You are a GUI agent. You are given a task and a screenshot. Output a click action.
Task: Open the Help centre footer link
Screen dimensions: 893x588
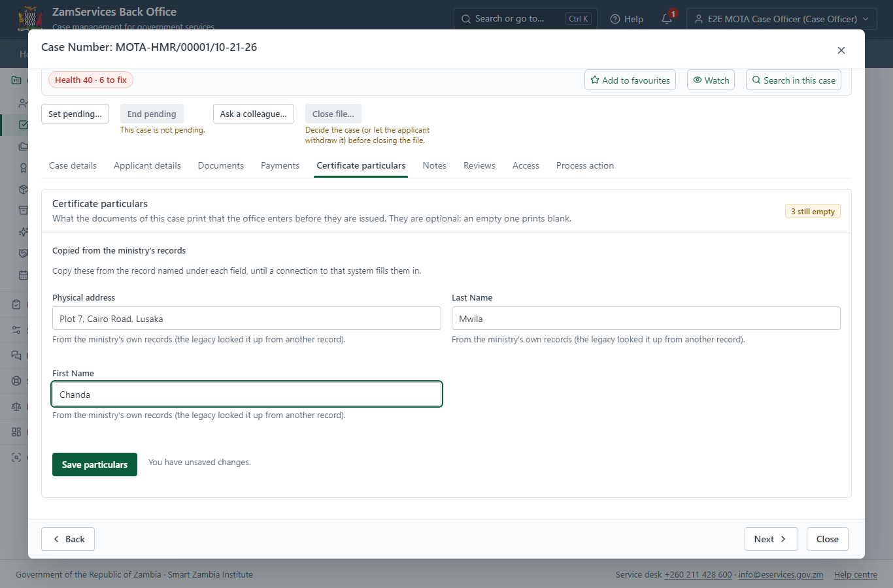[x=856, y=575]
